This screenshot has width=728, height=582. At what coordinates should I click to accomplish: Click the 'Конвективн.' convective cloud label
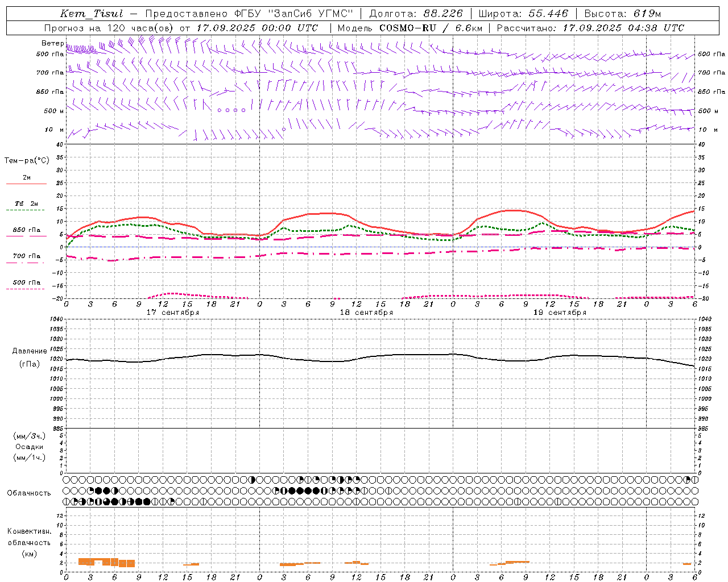pos(29,531)
